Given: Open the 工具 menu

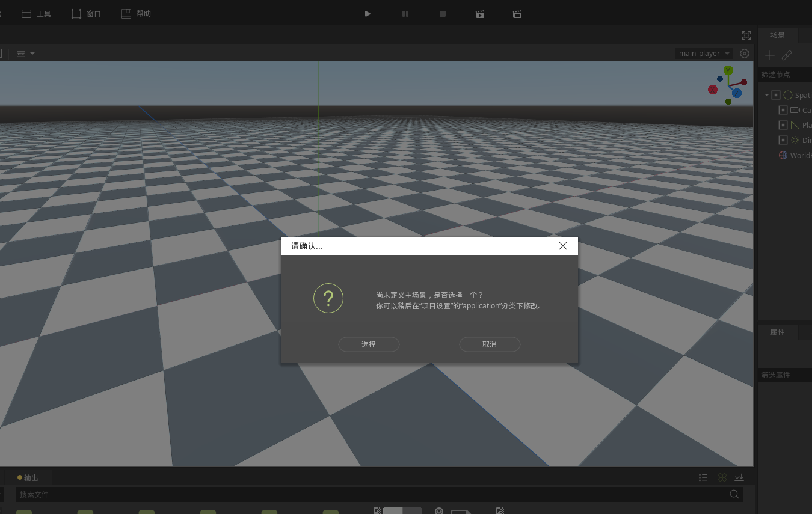Looking at the screenshot, I should pyautogui.click(x=36, y=14).
